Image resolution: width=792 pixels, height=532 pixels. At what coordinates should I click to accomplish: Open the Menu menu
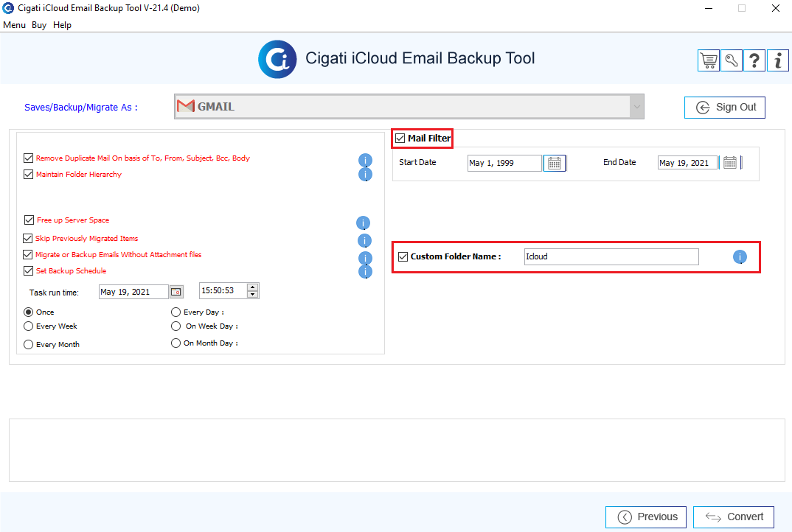pos(14,25)
